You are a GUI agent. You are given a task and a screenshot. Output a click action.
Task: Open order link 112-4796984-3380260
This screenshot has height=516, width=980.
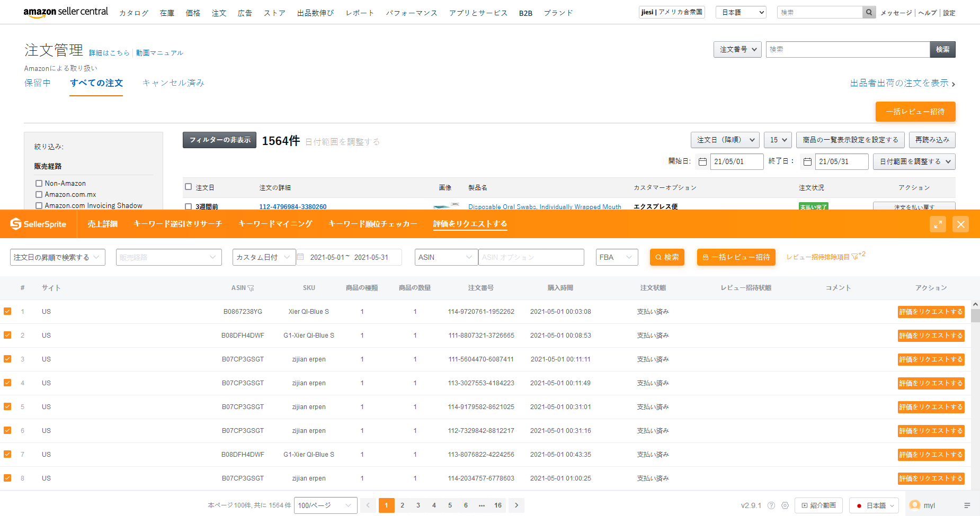click(292, 206)
